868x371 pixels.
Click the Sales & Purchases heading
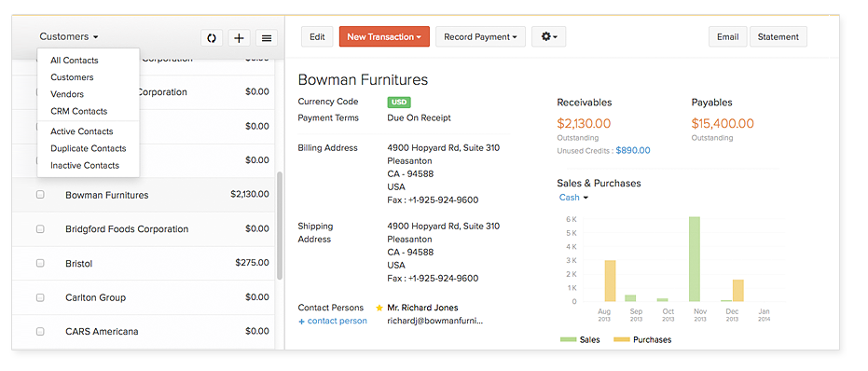[x=599, y=184]
